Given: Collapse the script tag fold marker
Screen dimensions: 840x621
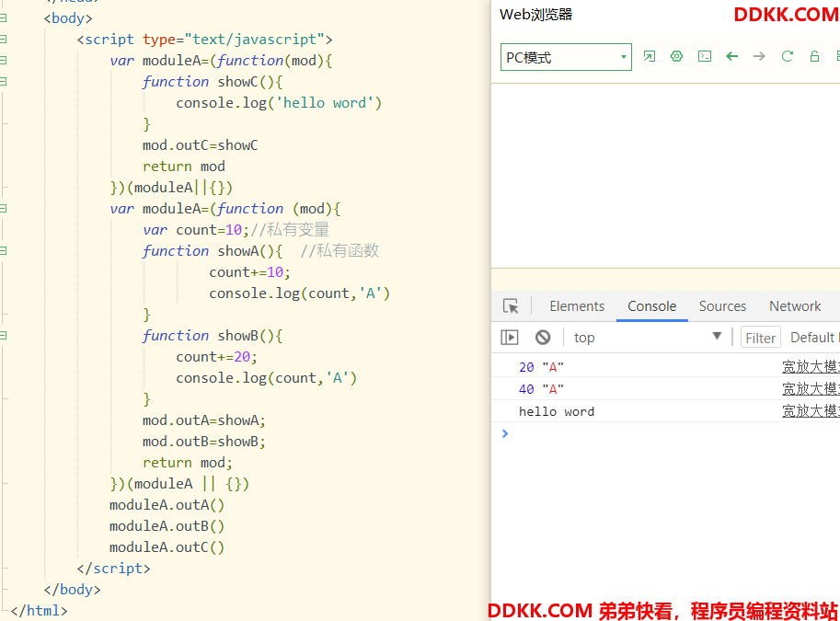Looking at the screenshot, I should coord(3,40).
